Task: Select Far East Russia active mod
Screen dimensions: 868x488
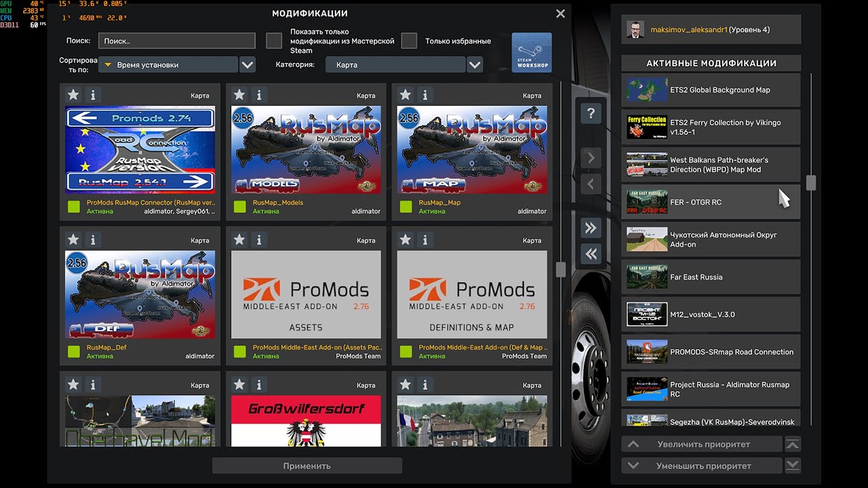Action: click(x=711, y=277)
